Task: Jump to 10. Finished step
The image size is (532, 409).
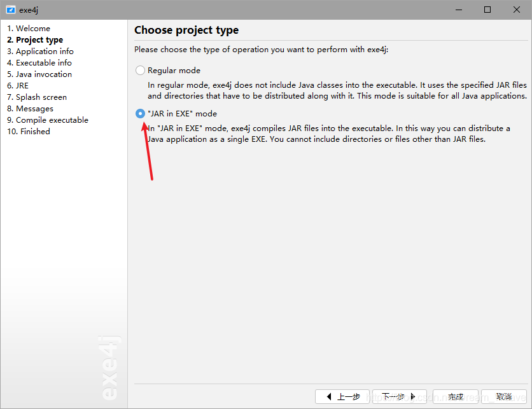Action: coord(29,132)
